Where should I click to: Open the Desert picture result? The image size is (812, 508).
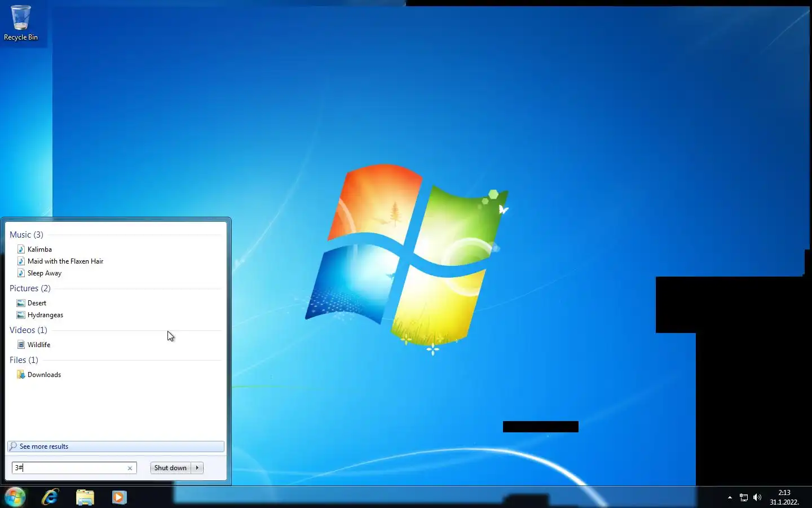pyautogui.click(x=37, y=303)
